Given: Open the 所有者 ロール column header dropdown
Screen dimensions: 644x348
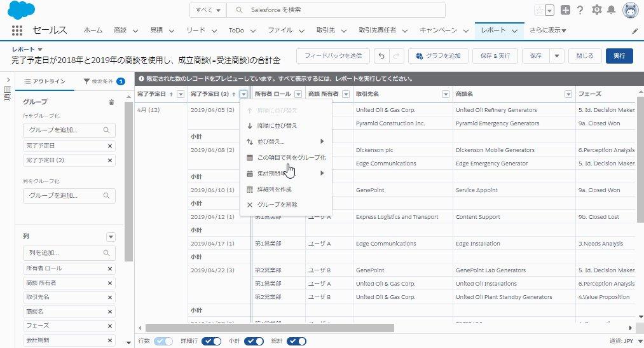Looking at the screenshot, I should pos(298,95).
